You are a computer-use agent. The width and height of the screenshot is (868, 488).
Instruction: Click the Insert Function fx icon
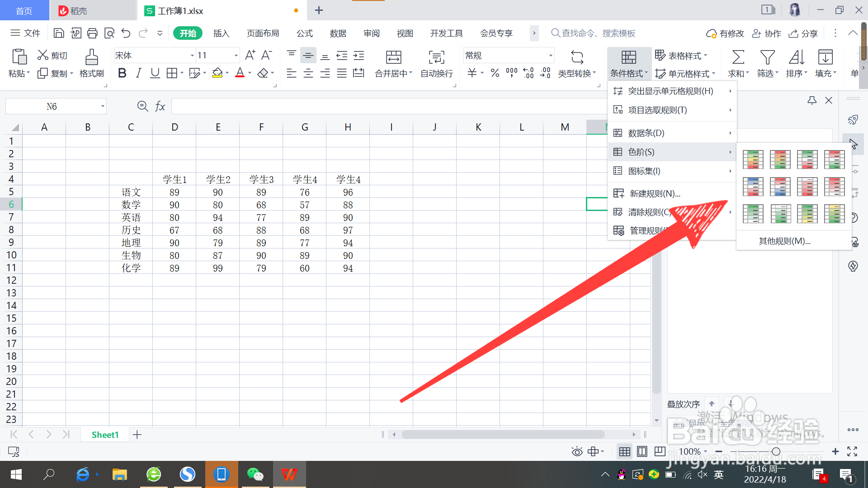point(160,107)
